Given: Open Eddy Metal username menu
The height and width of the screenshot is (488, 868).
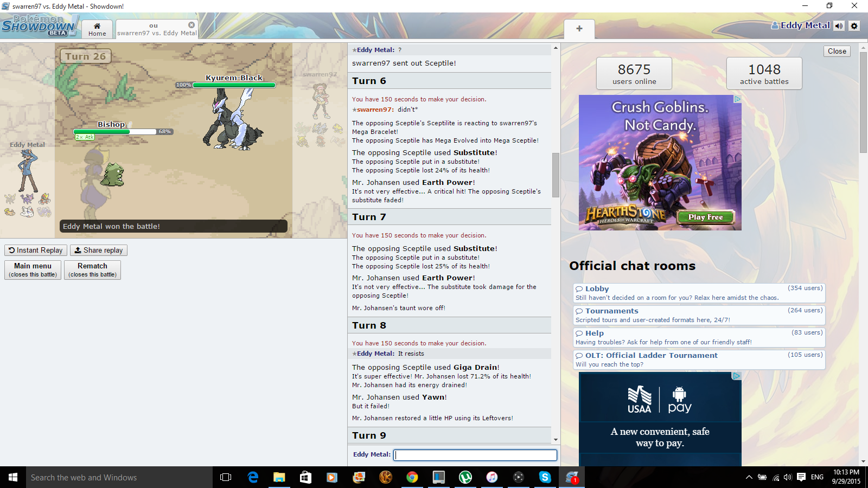Looking at the screenshot, I should click(x=801, y=25).
